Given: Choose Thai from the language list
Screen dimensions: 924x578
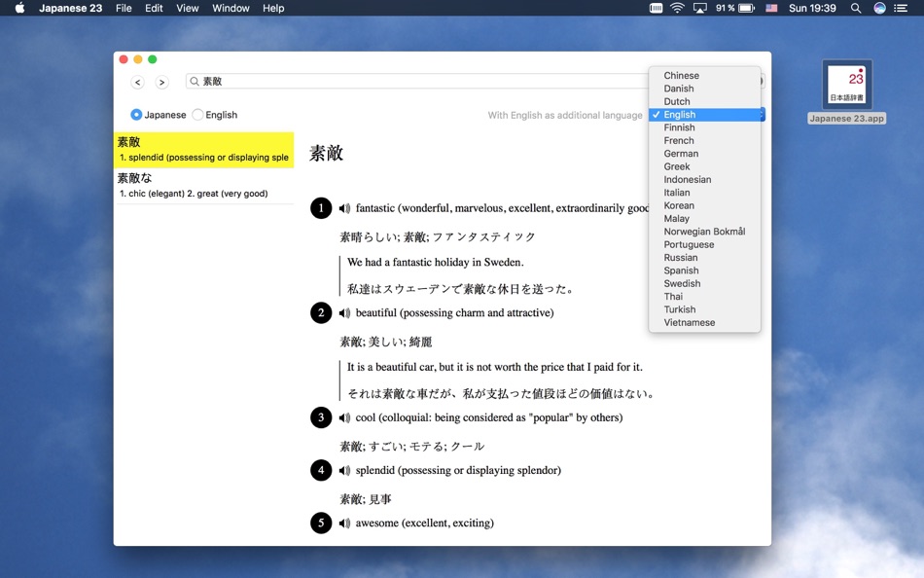Looking at the screenshot, I should (x=705, y=296).
